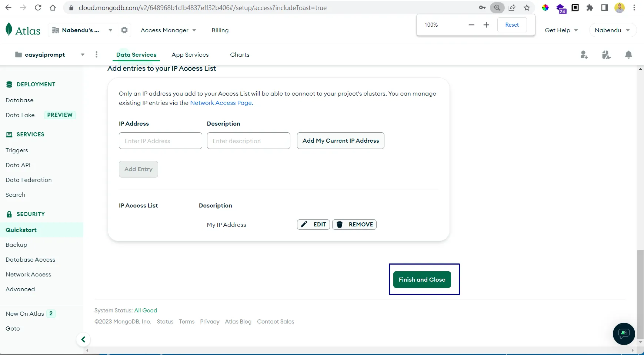The image size is (644, 355).
Task: Open Data Federation in the sidebar
Action: point(29,180)
